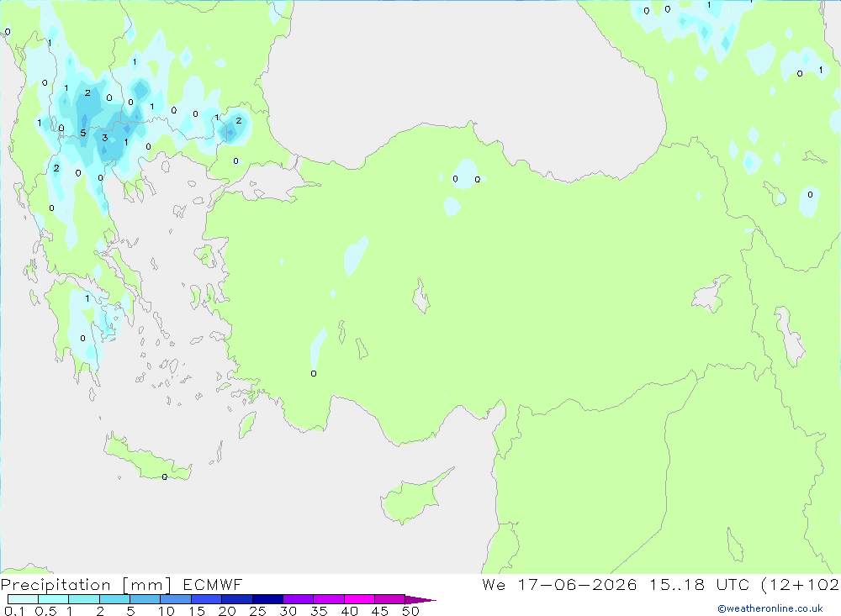Click legend swatch between 45 and 50
Screen dimensions: 841x616
click(x=389, y=599)
